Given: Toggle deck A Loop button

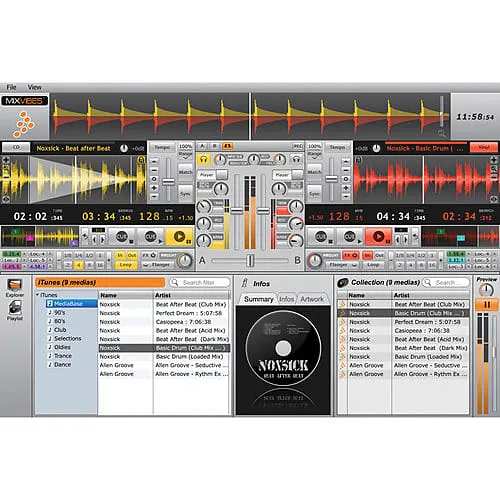Looking at the screenshot, I should (x=125, y=265).
